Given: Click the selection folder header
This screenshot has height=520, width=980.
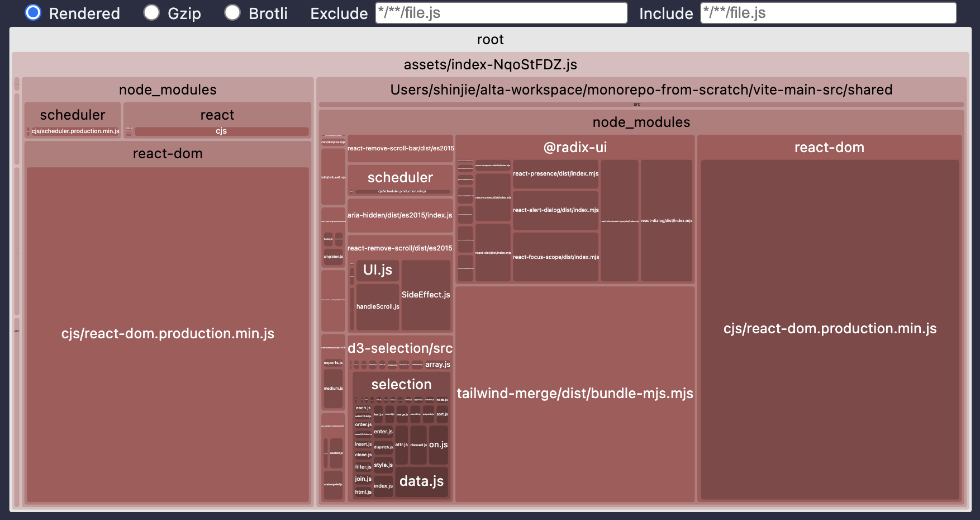Looking at the screenshot, I should pyautogui.click(x=401, y=384).
